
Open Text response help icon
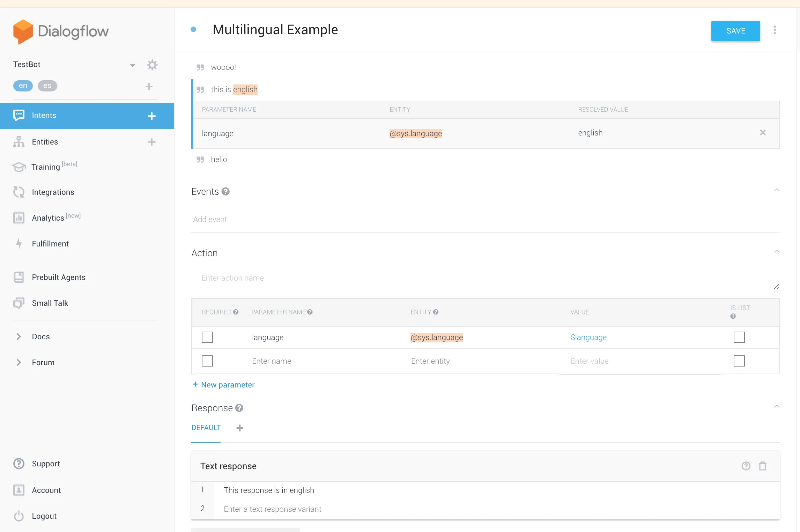point(746,466)
